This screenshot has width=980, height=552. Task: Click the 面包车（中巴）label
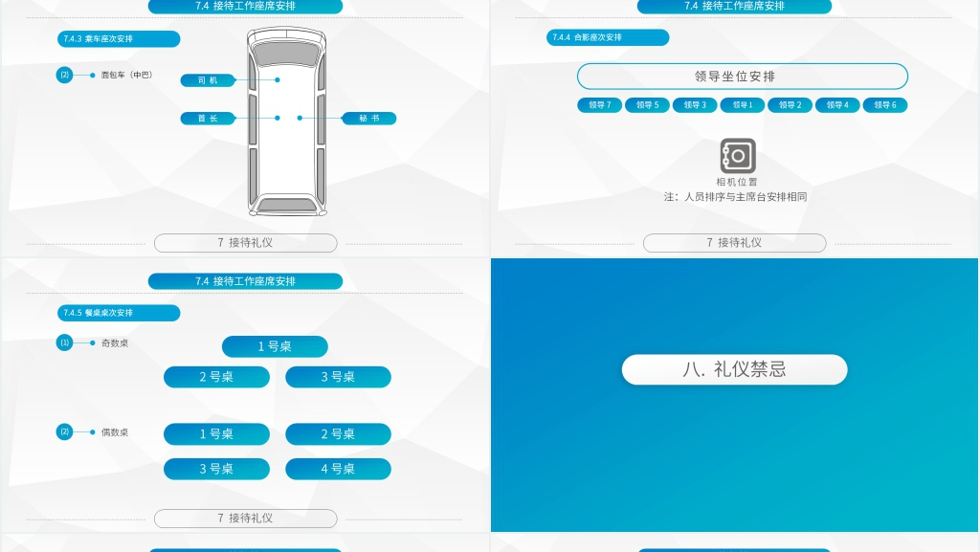coord(127,75)
